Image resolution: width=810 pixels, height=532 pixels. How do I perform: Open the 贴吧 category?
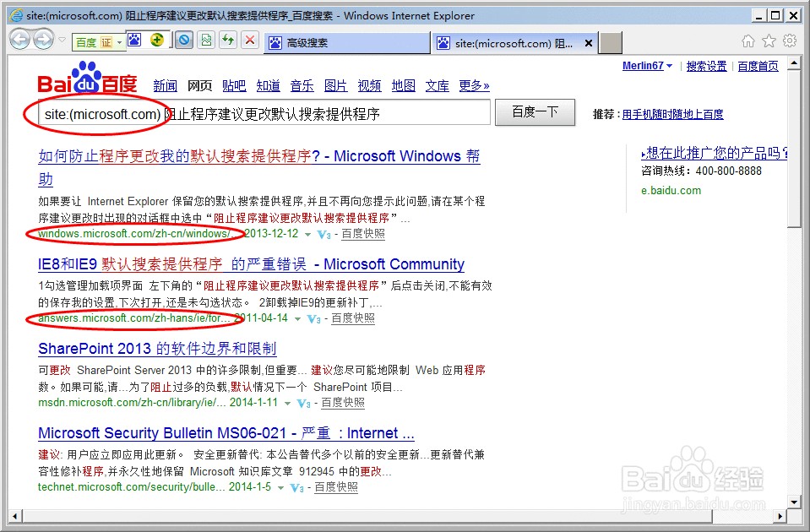234,86
